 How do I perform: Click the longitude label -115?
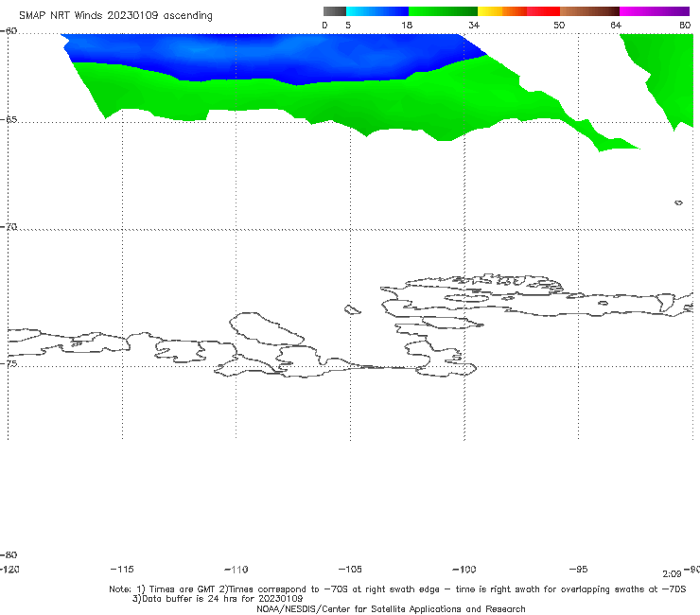122,569
